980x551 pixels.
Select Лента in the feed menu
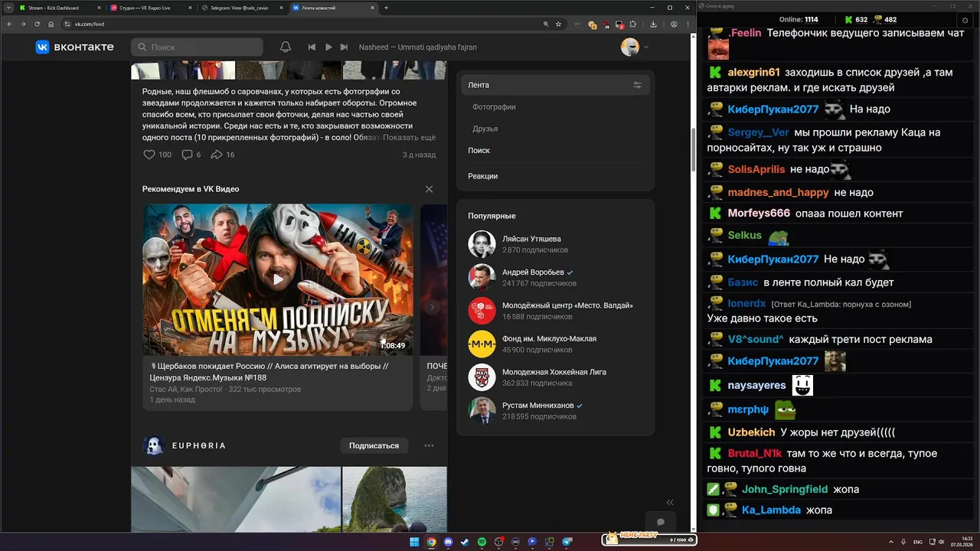[x=555, y=85]
